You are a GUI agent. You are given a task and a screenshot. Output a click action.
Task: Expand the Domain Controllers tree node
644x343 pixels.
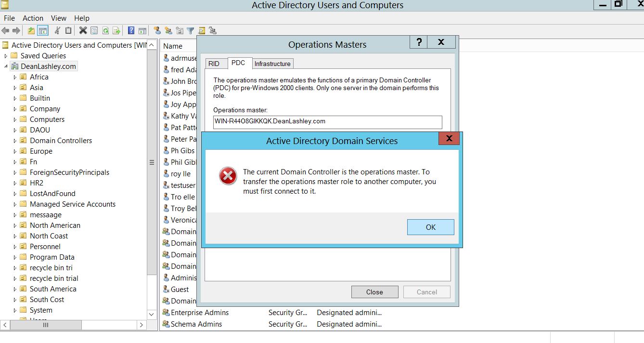tap(15, 141)
